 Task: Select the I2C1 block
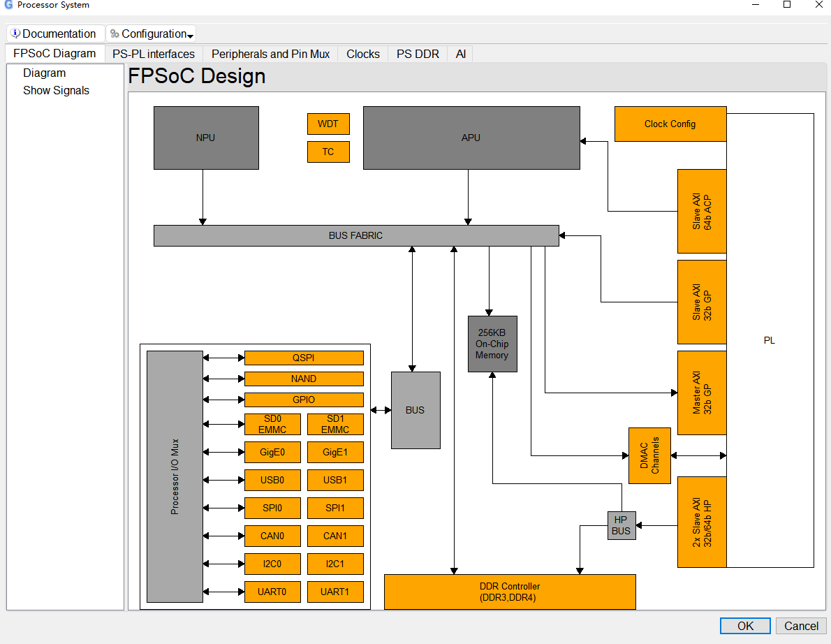335,564
